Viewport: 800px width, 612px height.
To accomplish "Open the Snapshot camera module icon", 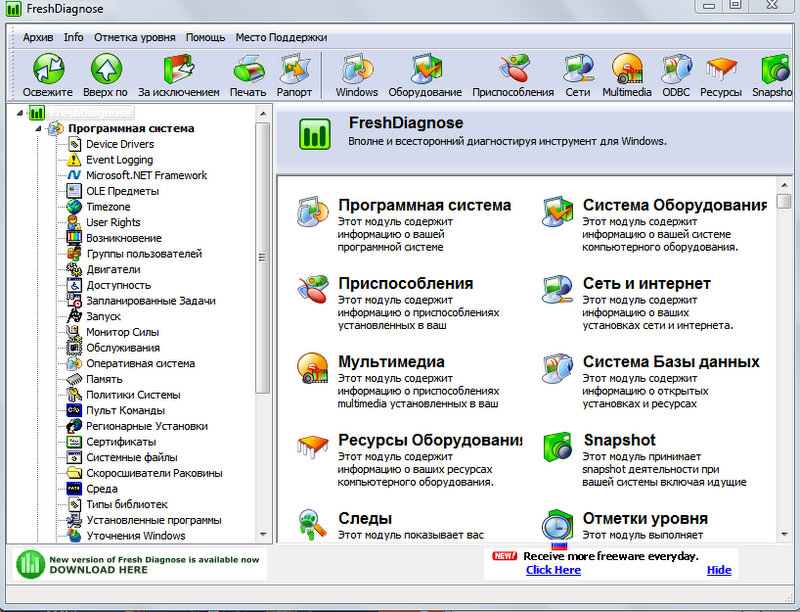I will tap(557, 447).
